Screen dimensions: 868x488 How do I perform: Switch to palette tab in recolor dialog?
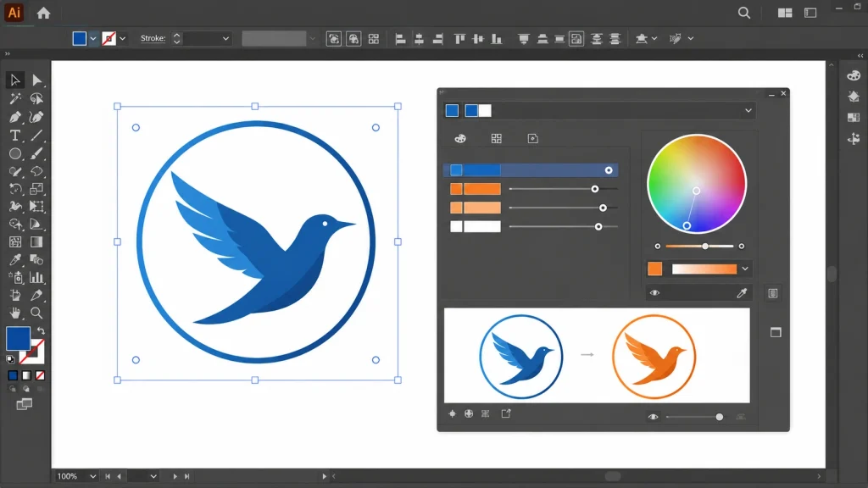point(460,138)
